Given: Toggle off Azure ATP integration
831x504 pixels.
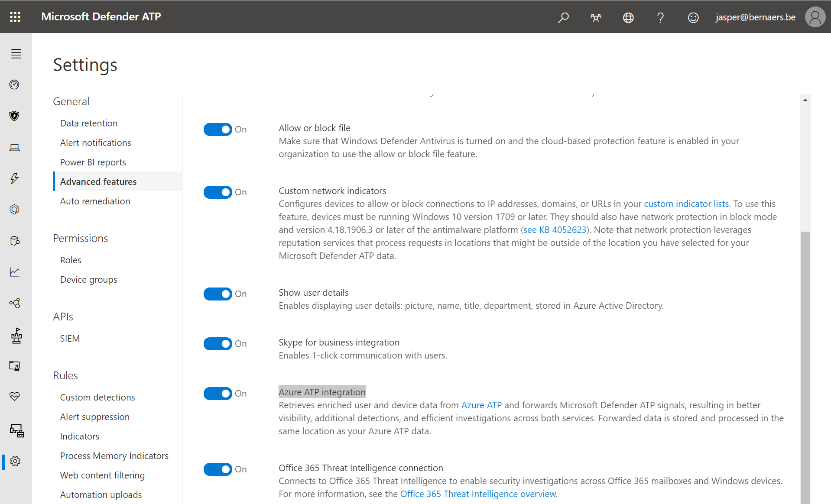Looking at the screenshot, I should [217, 393].
